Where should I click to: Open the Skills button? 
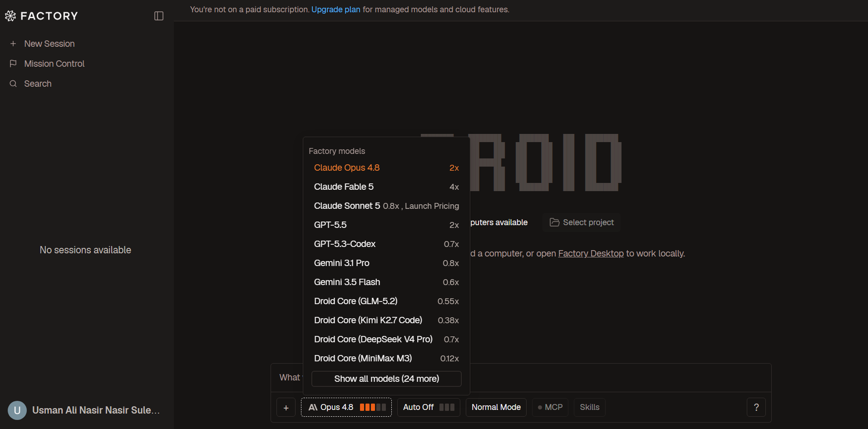pyautogui.click(x=590, y=407)
